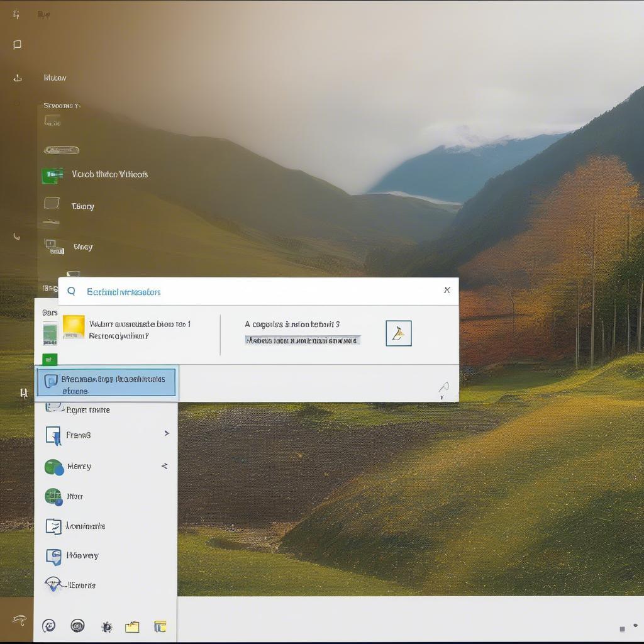The height and width of the screenshot is (644, 644).
Task: Click the green round icon beside Inver
Action: pyautogui.click(x=53, y=497)
